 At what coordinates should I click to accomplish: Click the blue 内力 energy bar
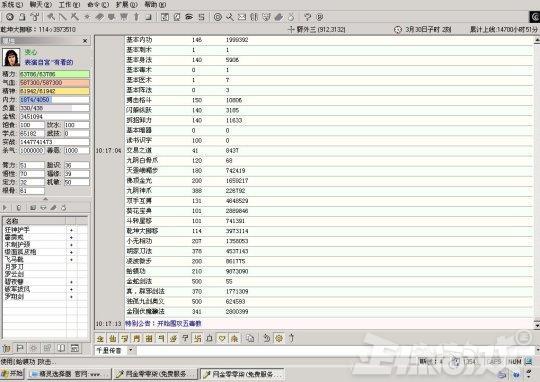click(x=54, y=100)
